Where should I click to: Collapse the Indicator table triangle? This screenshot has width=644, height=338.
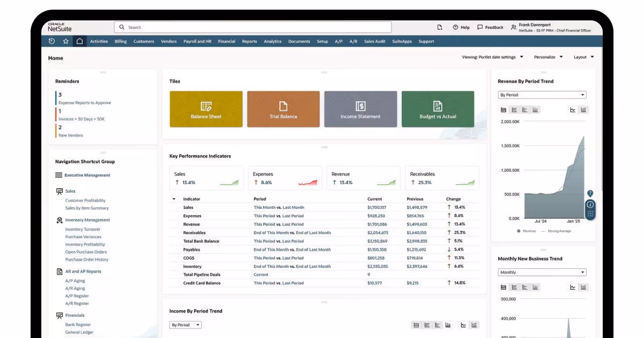click(174, 199)
